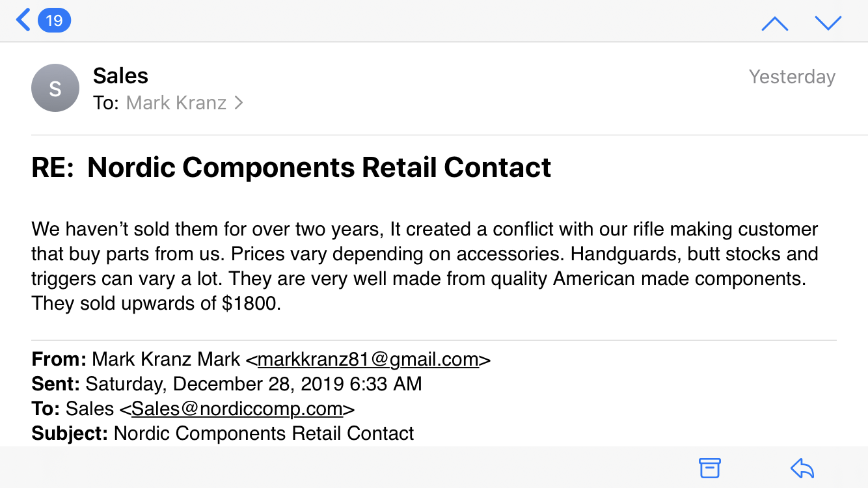868x488 pixels.
Task: Tap the gray S sender avatar
Action: (x=55, y=88)
